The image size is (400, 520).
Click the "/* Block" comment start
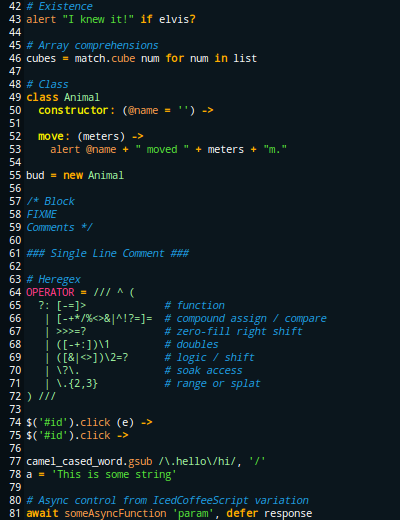coord(50,201)
